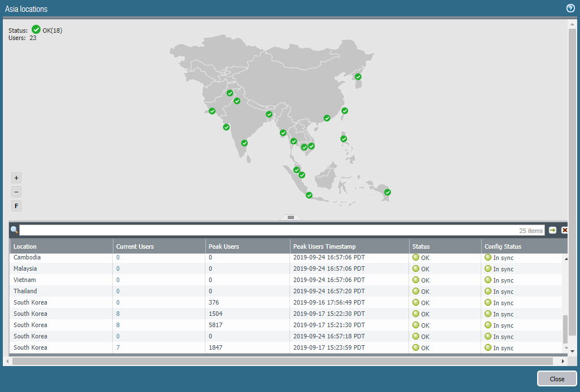Zoom in on the map with plus button
The height and width of the screenshot is (392, 580).
pyautogui.click(x=16, y=177)
